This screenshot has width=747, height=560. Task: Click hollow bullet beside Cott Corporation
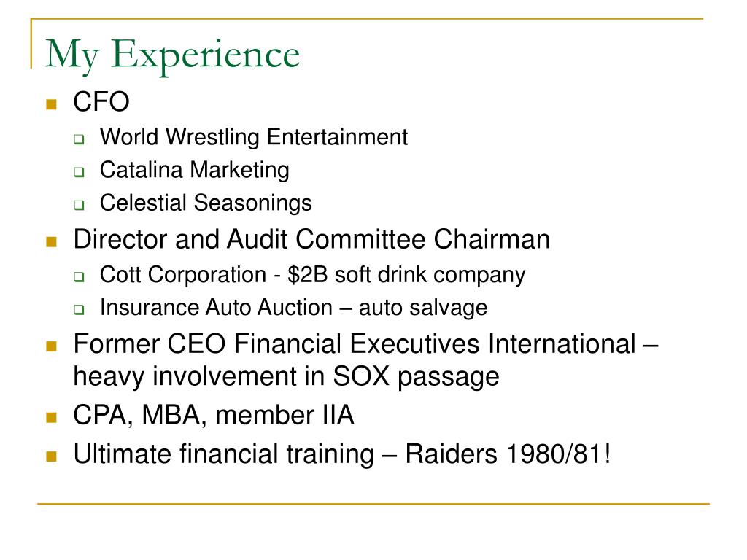point(79,276)
